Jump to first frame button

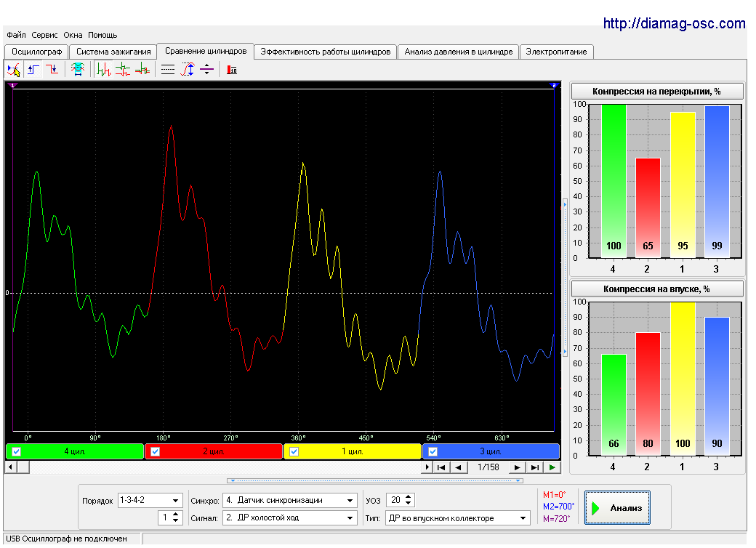441,467
